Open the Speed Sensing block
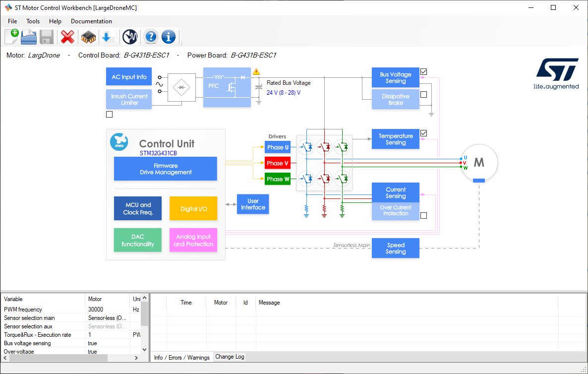The width and height of the screenshot is (588, 374). tap(396, 249)
